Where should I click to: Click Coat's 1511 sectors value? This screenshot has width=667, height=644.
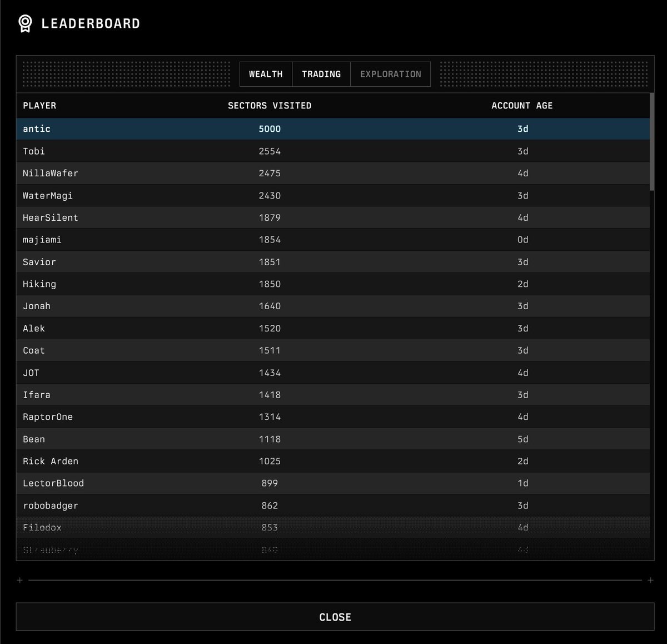click(x=270, y=350)
